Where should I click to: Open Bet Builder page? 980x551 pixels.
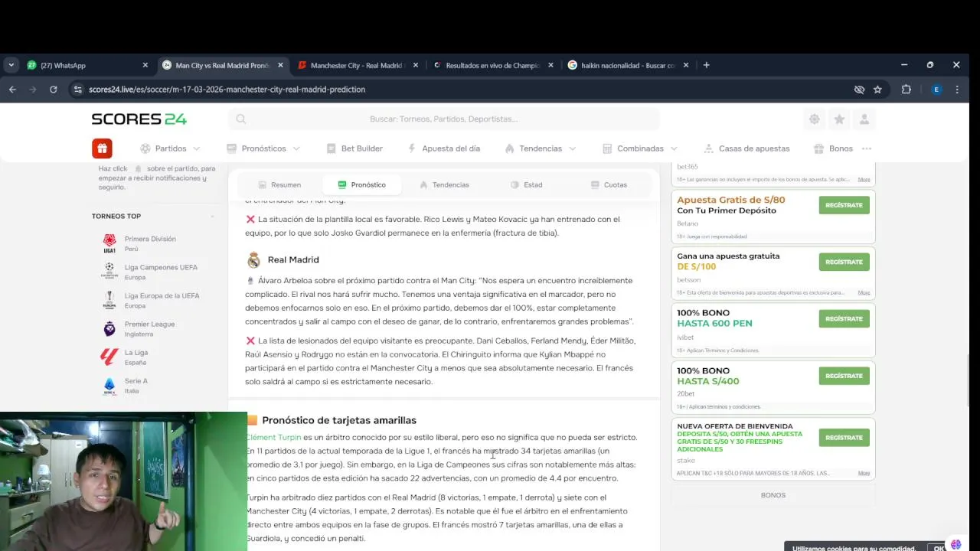coord(354,148)
